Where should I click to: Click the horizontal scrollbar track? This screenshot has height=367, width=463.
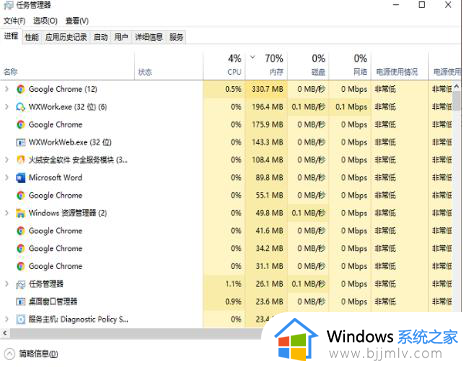click(x=135, y=333)
